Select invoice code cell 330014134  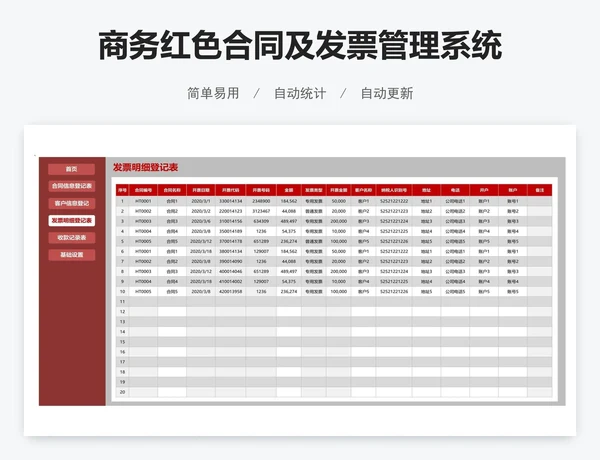tap(230, 201)
